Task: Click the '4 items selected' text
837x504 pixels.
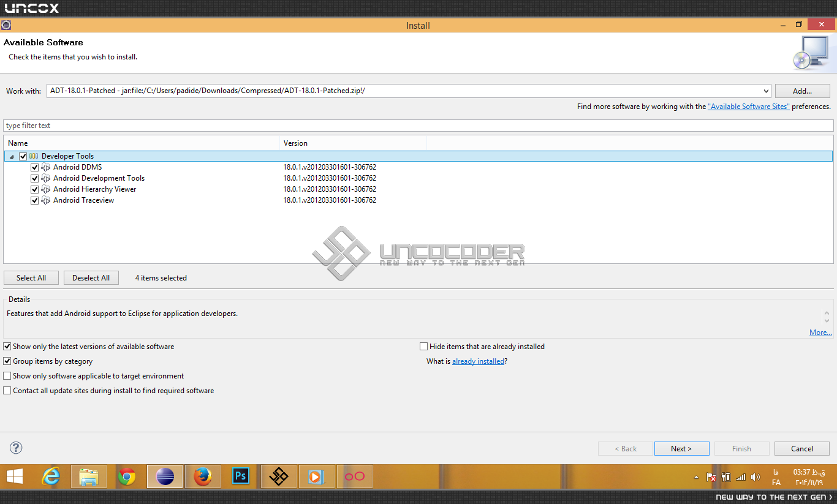Action: point(161,278)
